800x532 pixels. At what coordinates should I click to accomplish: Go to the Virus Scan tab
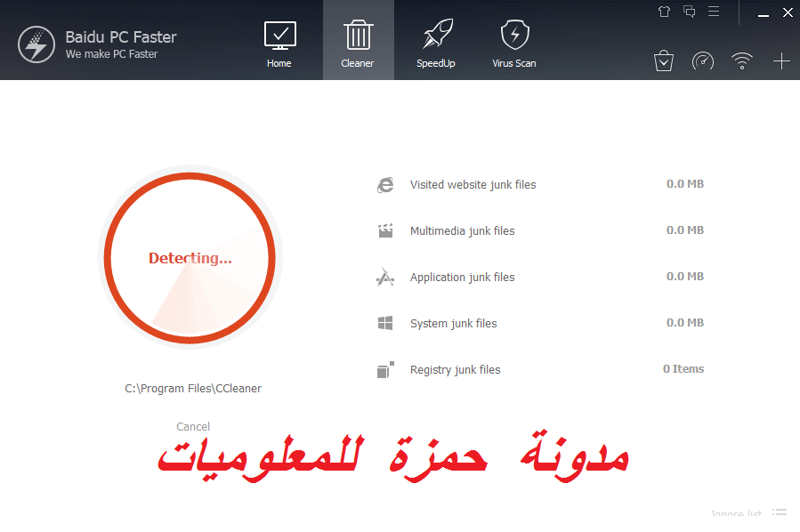(514, 44)
